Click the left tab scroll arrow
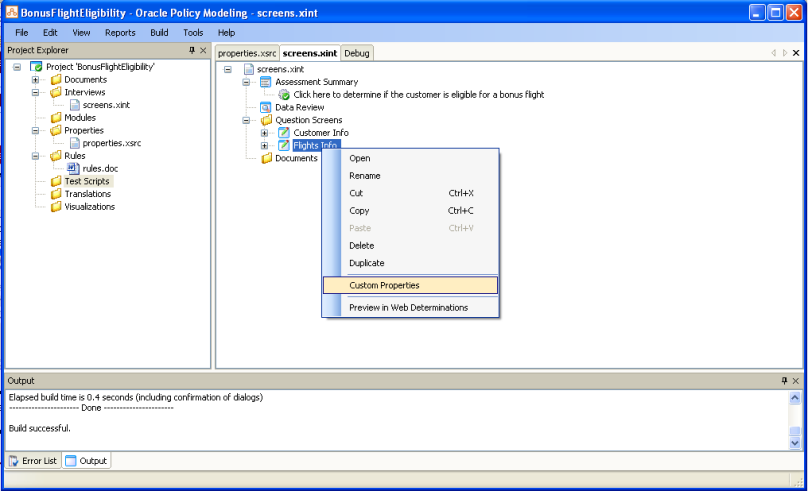Image resolution: width=808 pixels, height=491 pixels. [x=773, y=53]
